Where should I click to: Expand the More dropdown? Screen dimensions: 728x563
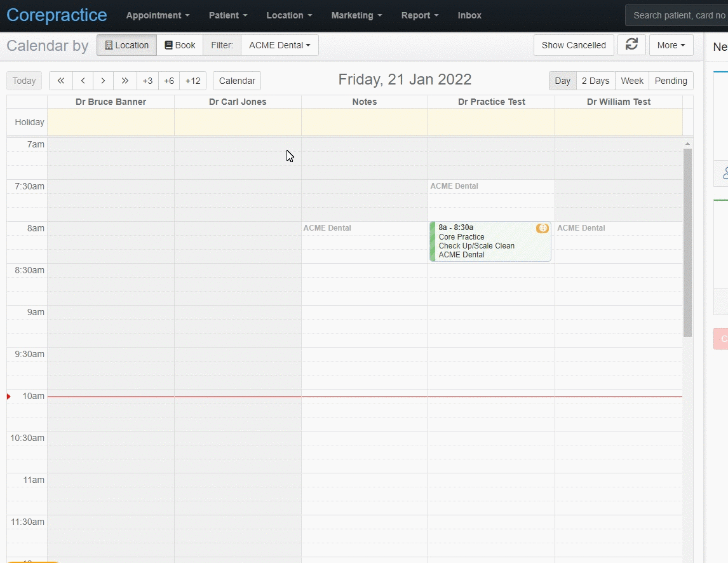click(x=671, y=45)
